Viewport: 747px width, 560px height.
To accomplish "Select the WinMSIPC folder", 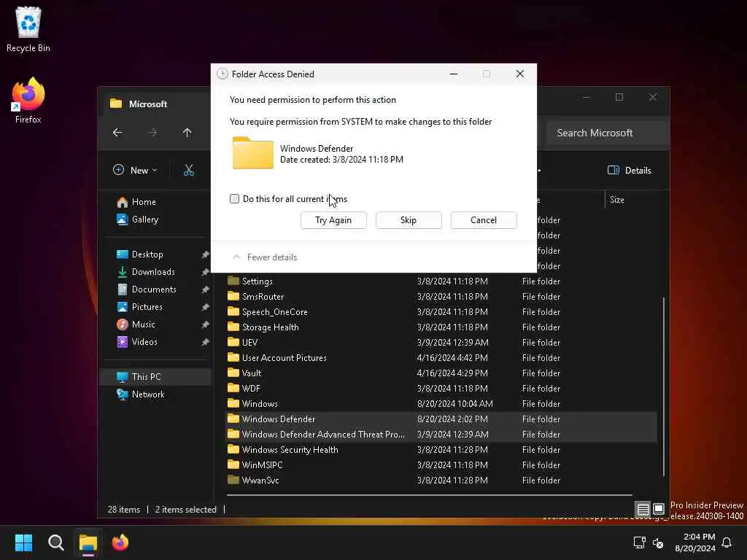I will 441,464.
